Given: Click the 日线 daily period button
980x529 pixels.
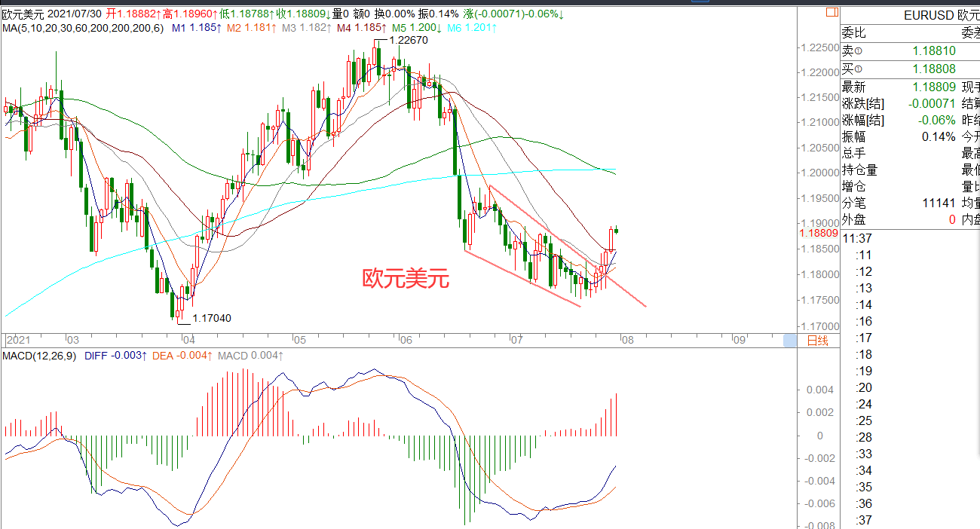Looking at the screenshot, I should point(817,341).
